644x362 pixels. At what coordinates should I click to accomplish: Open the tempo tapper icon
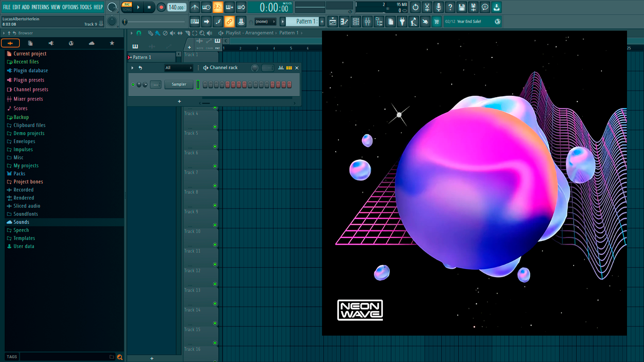tap(413, 21)
